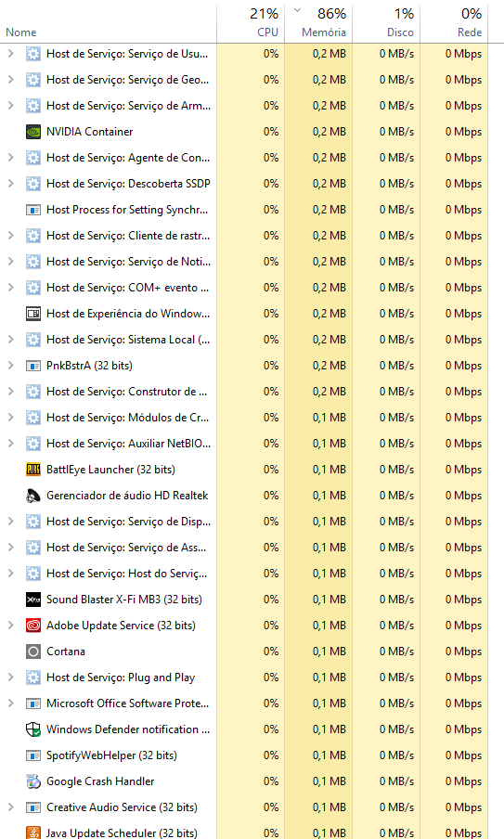Select the Sound Blaster X-Fi MB3 icon
Screen dimensions: 504x839
point(33,600)
